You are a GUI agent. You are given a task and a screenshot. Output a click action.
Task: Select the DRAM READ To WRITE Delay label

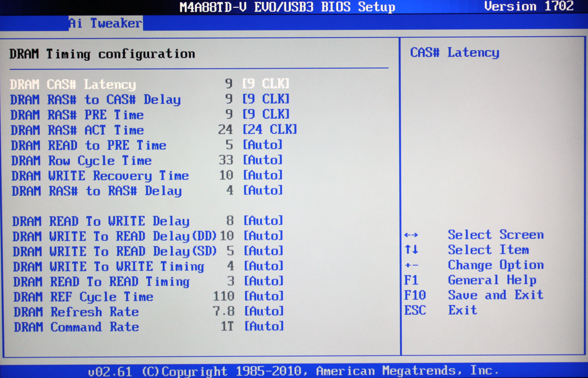[101, 221]
